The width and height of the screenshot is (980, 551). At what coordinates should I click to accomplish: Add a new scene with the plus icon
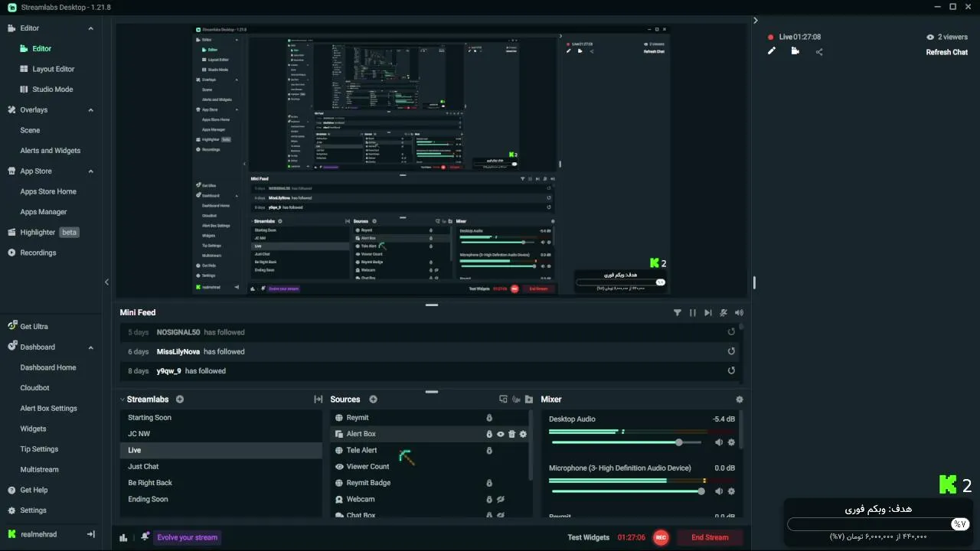(x=180, y=399)
